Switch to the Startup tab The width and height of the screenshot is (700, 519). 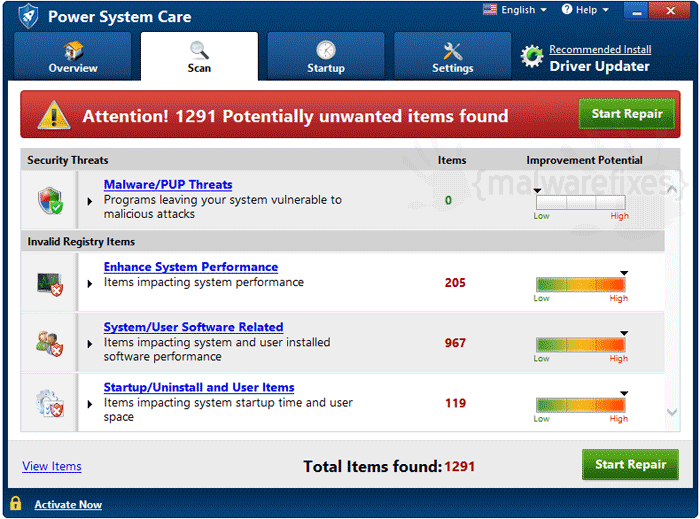coord(326,56)
